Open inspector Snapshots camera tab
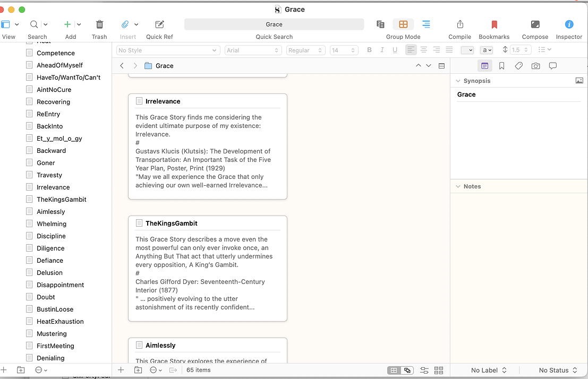588x379 pixels. click(535, 66)
